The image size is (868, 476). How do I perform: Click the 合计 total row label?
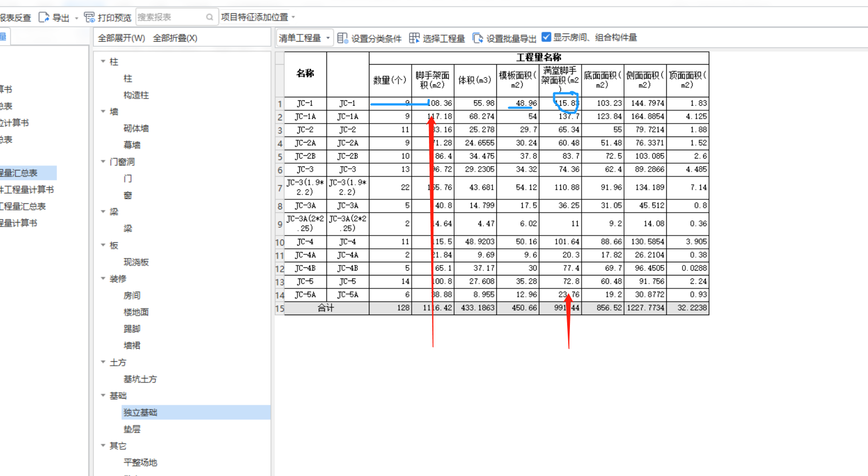point(326,308)
